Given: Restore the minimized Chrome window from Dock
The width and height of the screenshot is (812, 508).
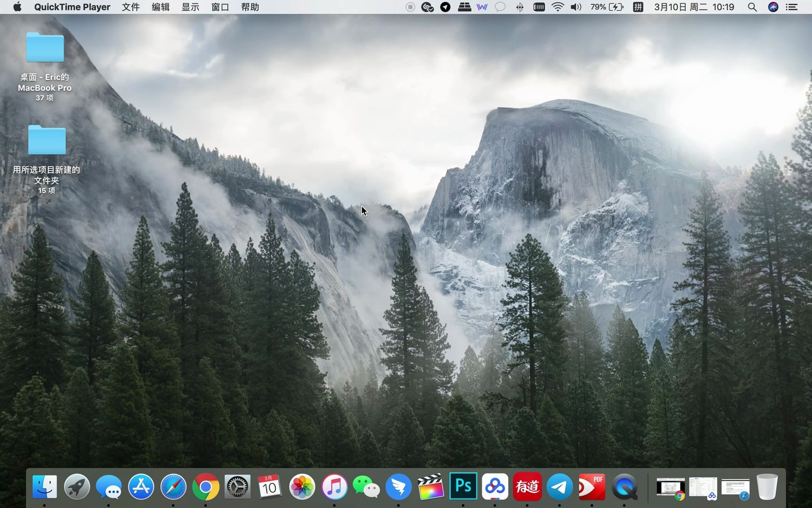Looking at the screenshot, I should tap(671, 487).
